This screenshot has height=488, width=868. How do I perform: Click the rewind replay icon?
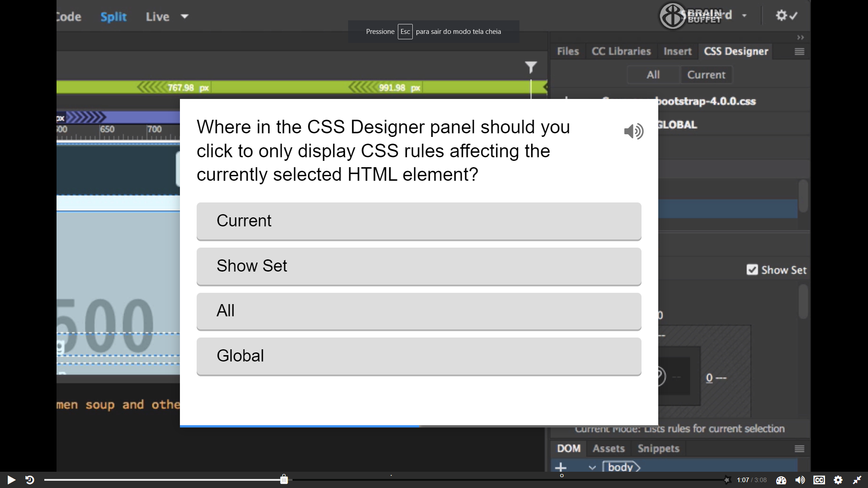[30, 480]
